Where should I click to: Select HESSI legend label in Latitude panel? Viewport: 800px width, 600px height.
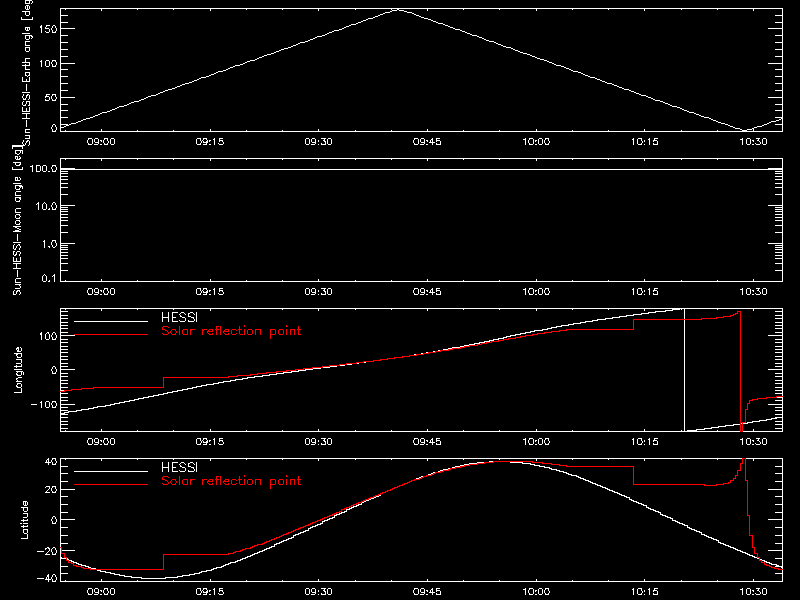(x=179, y=467)
